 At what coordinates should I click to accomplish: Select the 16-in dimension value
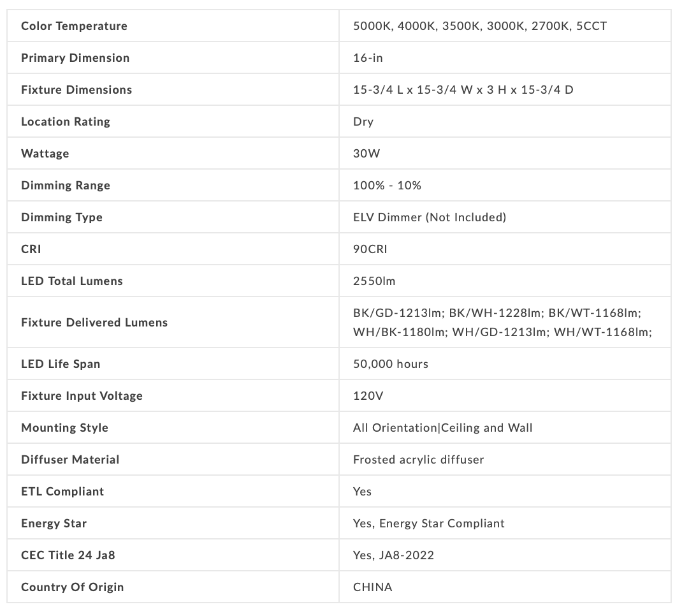click(x=368, y=58)
